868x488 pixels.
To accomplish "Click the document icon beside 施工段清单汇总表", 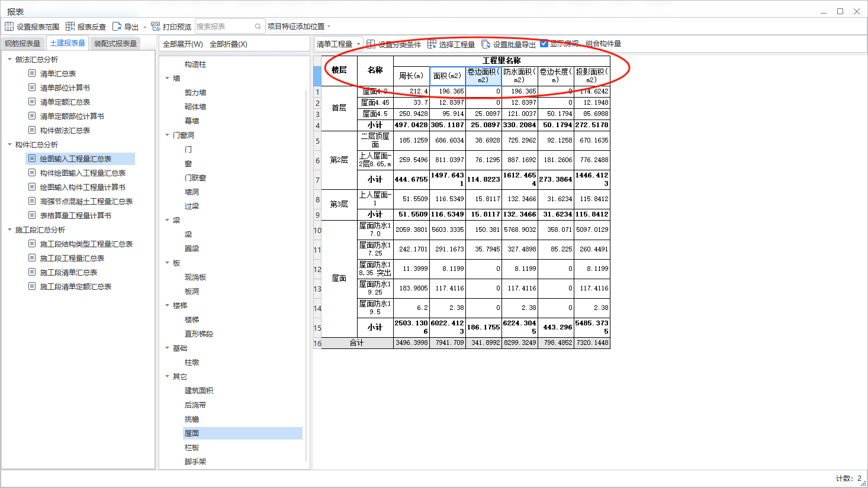I will point(32,272).
